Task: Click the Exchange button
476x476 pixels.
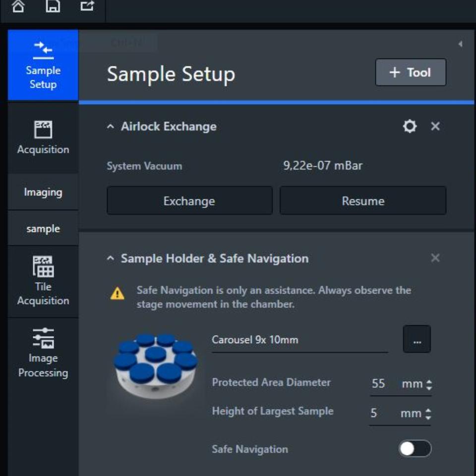Action: (189, 201)
